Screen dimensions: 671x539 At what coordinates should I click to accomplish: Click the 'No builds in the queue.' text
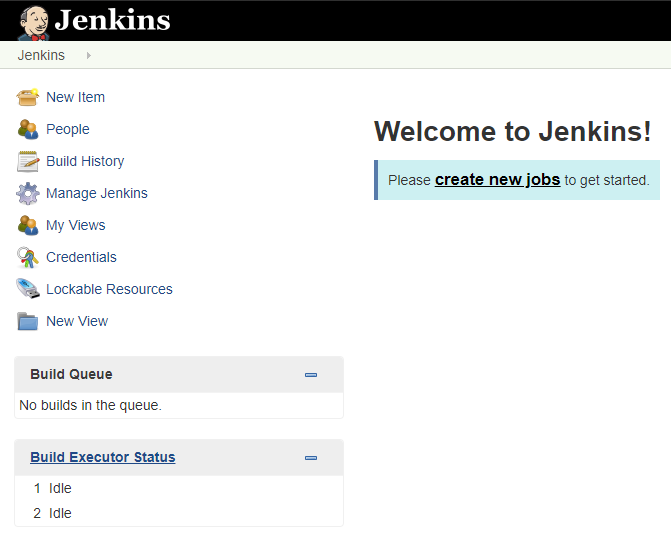pyautogui.click(x=90, y=405)
